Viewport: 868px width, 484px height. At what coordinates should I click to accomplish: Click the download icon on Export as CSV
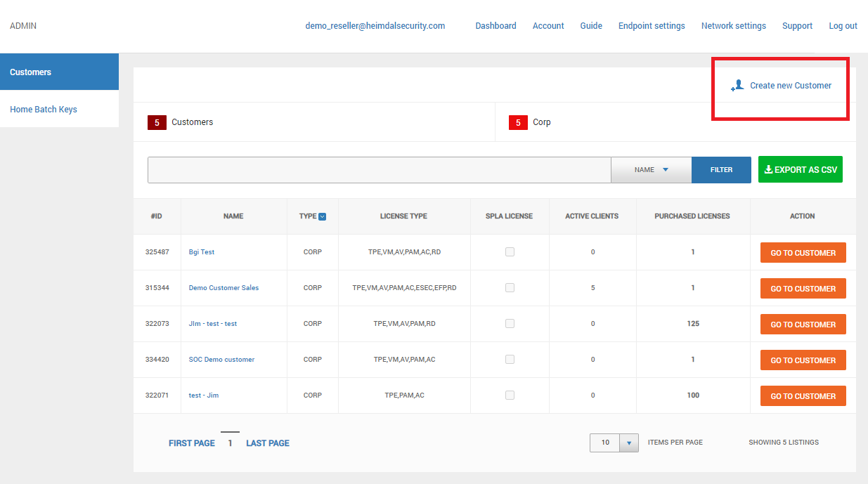tap(768, 169)
